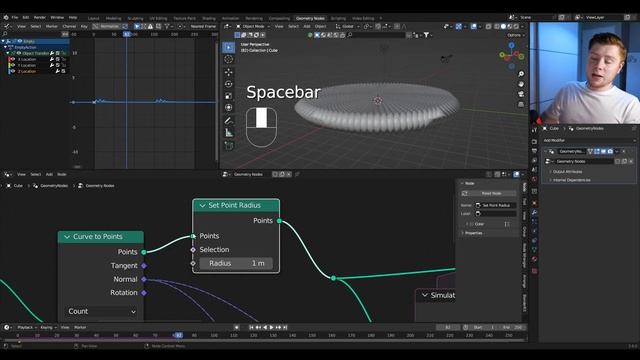The width and height of the screenshot is (640, 360).
Task: Collapse the Set Point Radius node
Action: [x=202, y=206]
